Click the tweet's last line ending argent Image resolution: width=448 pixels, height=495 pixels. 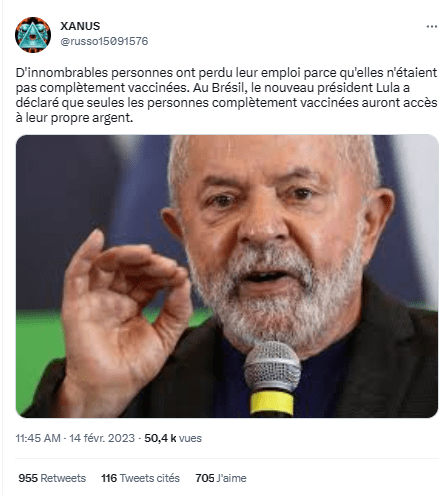[x=74, y=118]
